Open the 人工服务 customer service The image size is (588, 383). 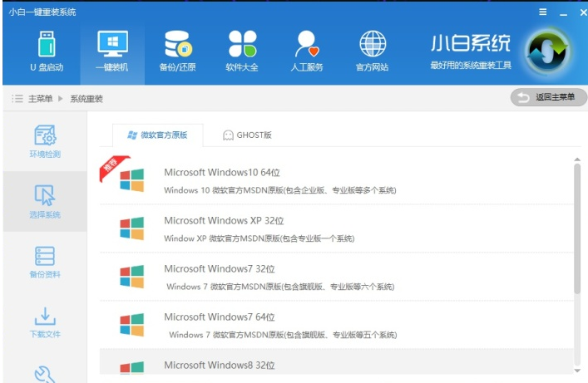307,51
